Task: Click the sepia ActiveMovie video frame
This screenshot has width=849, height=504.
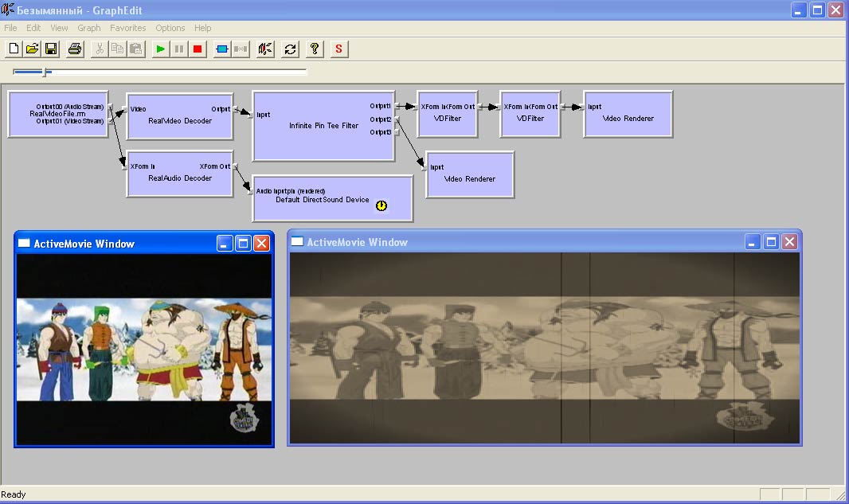Action: [x=545, y=348]
